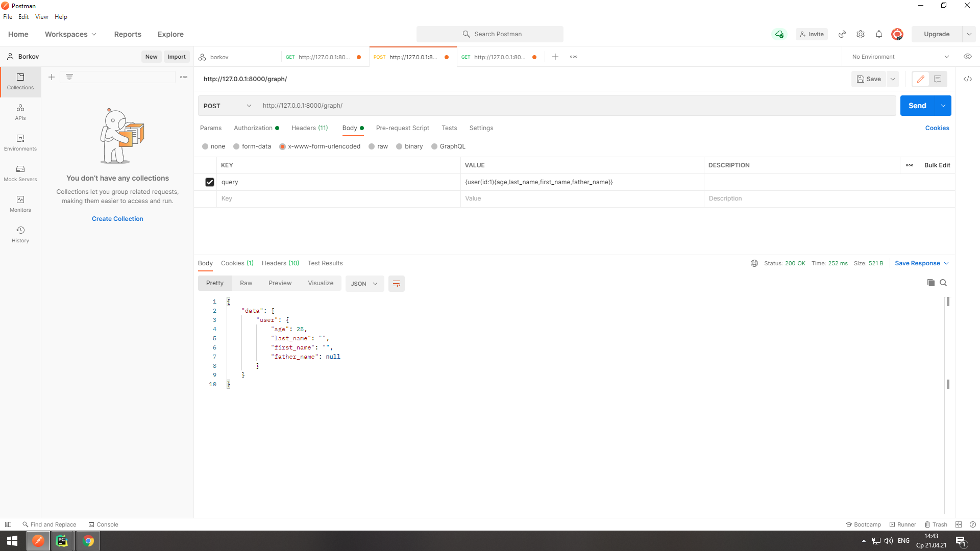This screenshot has width=980, height=551.
Task: Open Postman settings gear
Action: (x=861, y=34)
